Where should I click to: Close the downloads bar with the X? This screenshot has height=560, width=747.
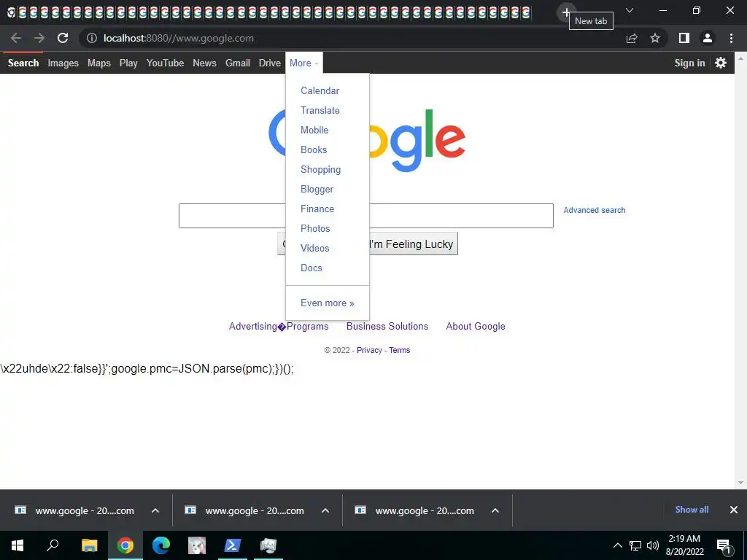pyautogui.click(x=734, y=510)
